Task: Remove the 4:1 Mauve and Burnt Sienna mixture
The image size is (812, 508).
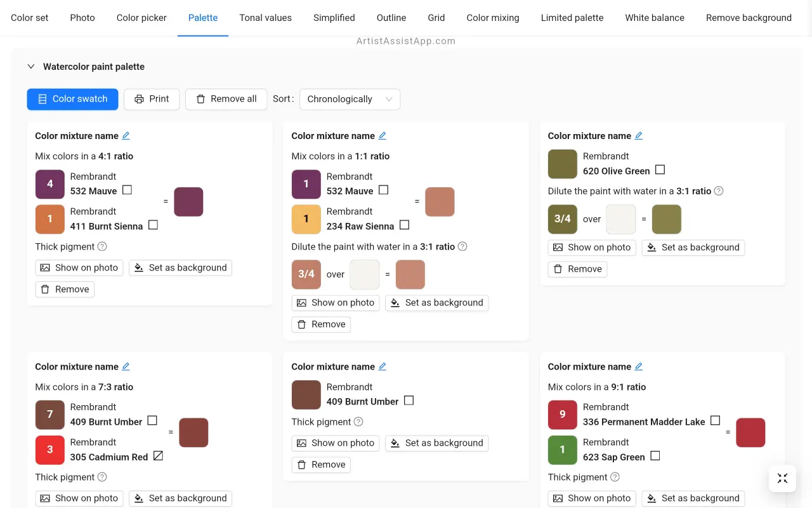Action: 65,290
